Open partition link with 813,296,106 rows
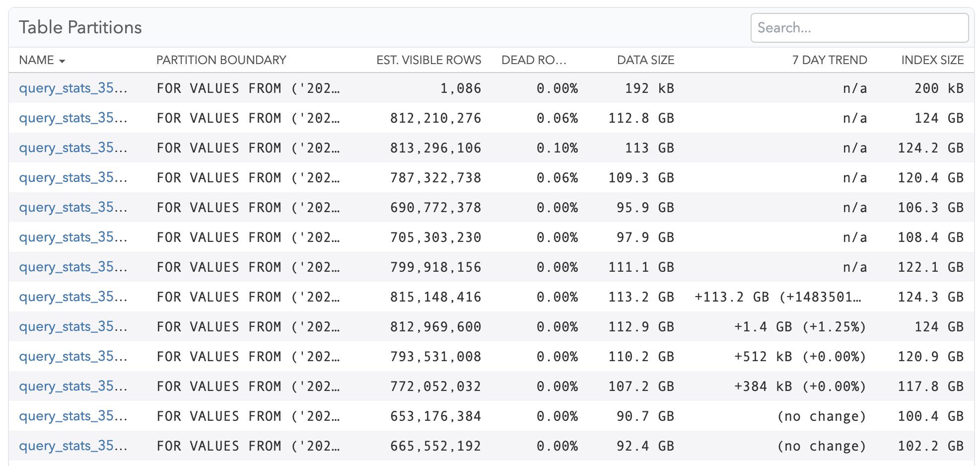 click(73, 148)
